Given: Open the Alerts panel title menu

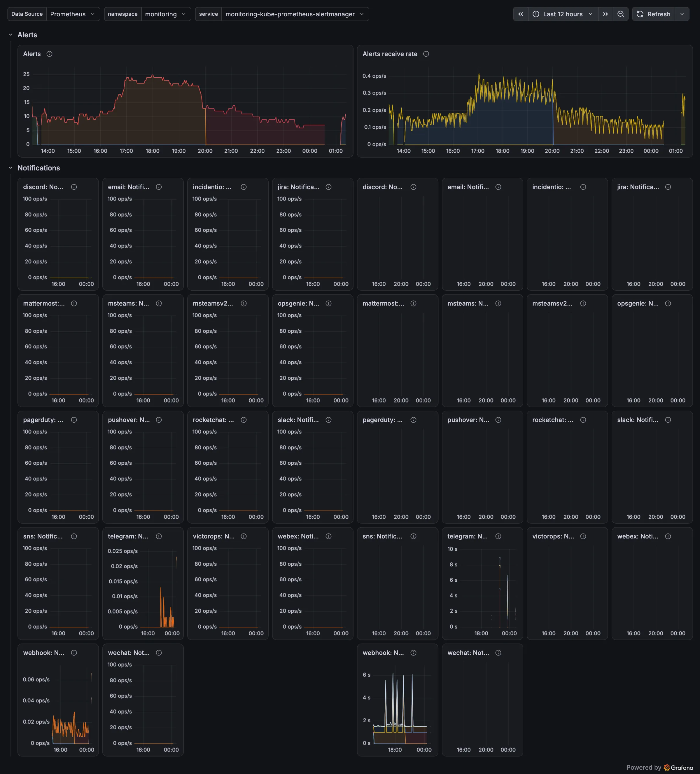Looking at the screenshot, I should tap(32, 54).
